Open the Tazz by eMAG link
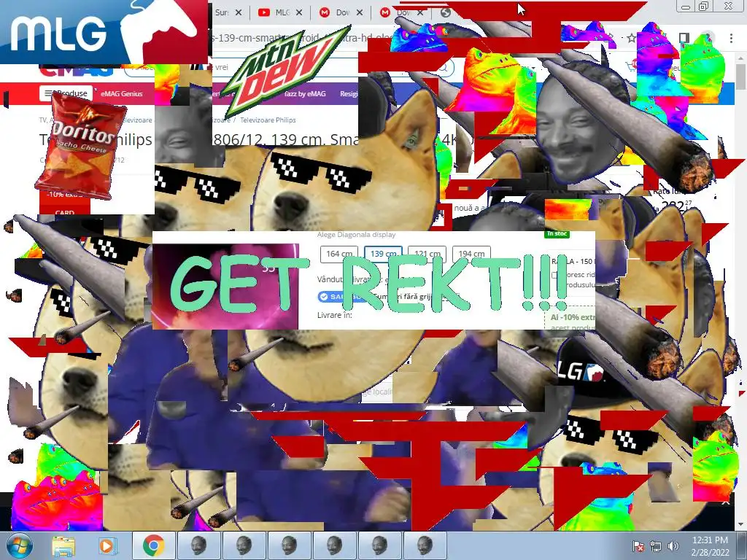 (304, 94)
